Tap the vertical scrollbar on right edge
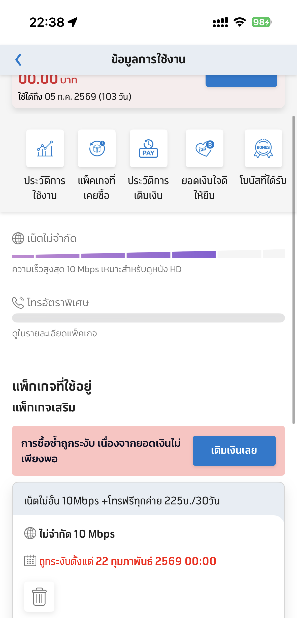Viewport: 297px width, 644px height. (x=293, y=270)
